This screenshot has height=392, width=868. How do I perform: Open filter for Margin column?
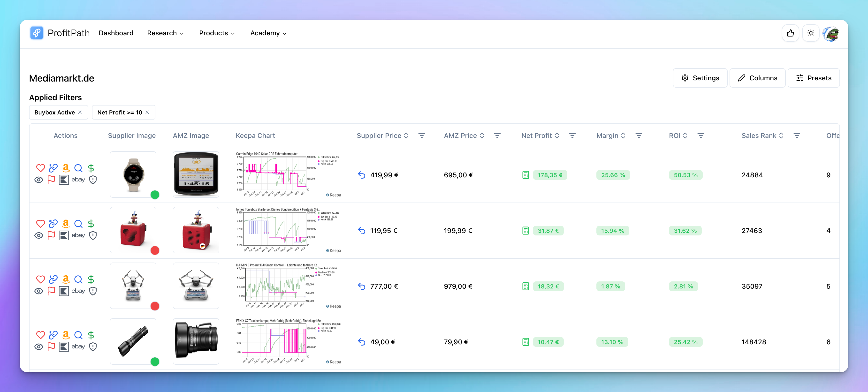639,136
